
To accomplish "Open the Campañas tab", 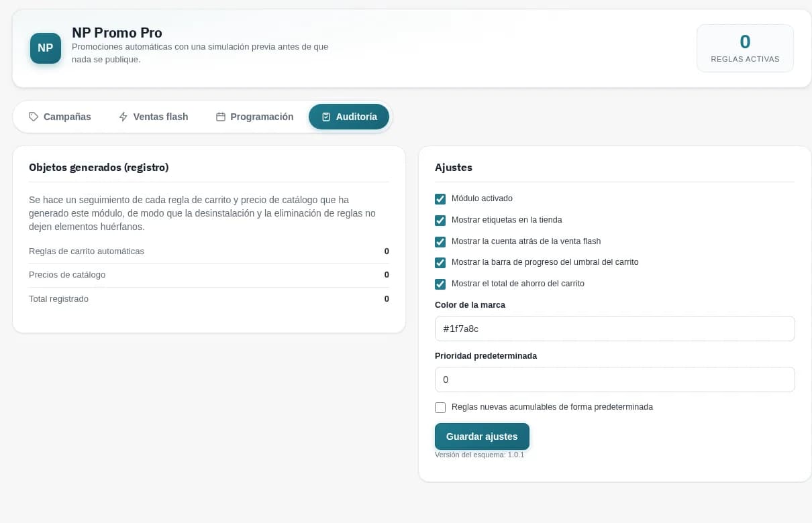I will (60, 117).
